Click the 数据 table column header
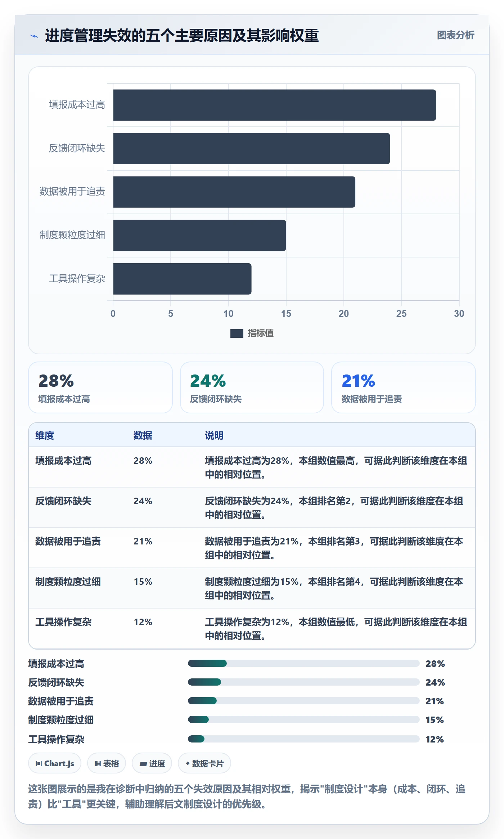Image resolution: width=504 pixels, height=839 pixels. (x=143, y=435)
